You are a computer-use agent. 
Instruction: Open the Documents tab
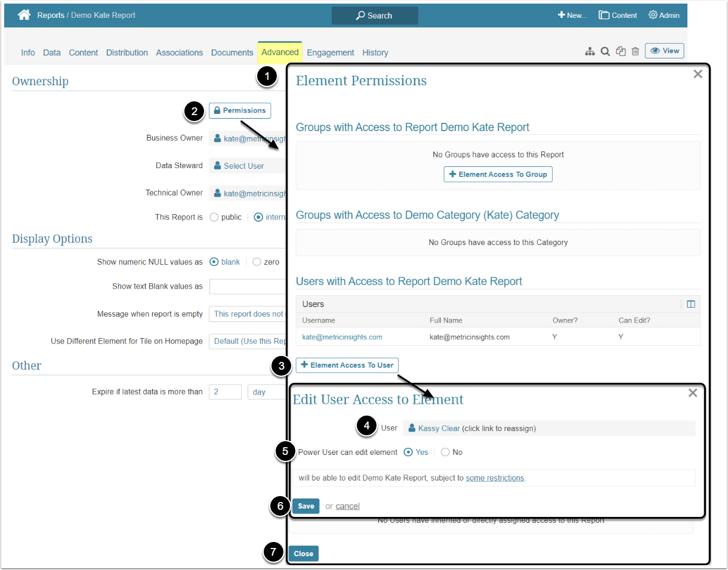click(x=232, y=52)
